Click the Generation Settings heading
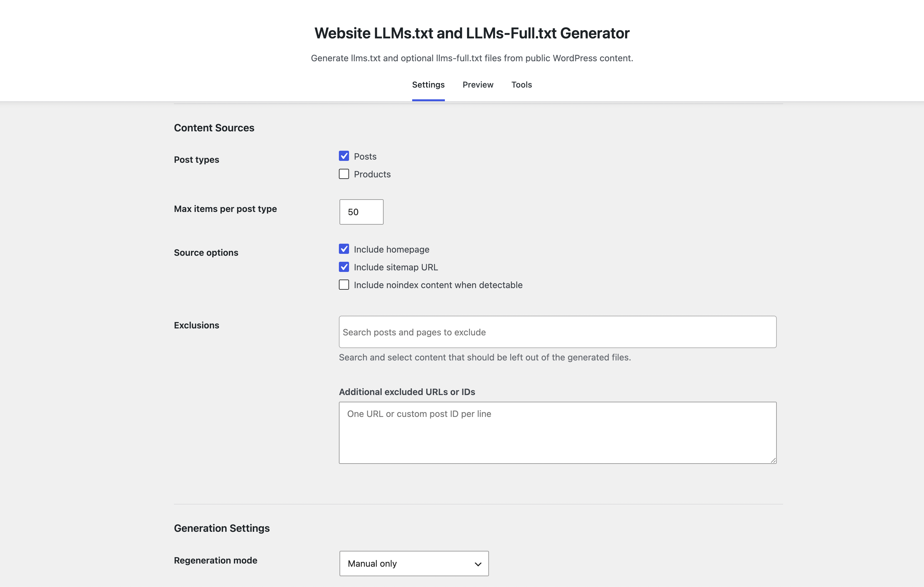Image resolution: width=924 pixels, height=587 pixels. (x=222, y=528)
